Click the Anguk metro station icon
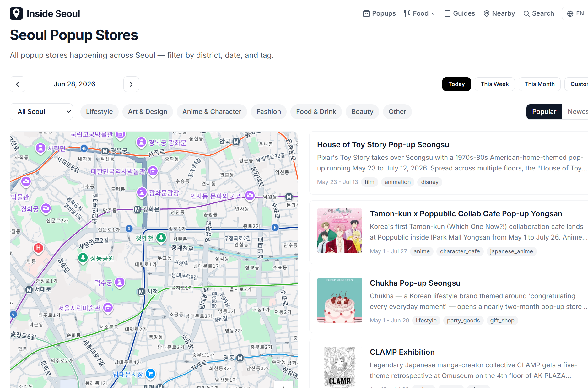 pyautogui.click(x=236, y=142)
